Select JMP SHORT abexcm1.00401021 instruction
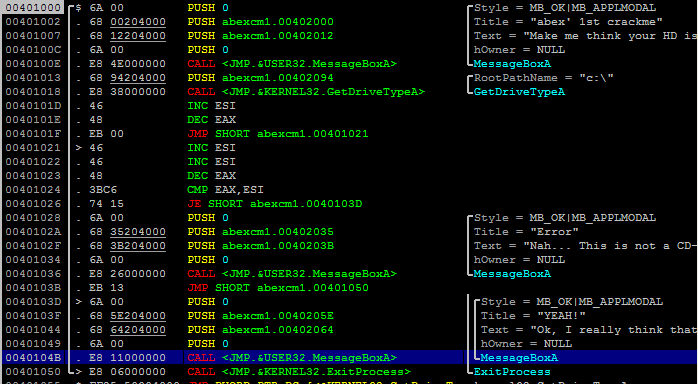This screenshot has height=384, width=698. pyautogui.click(x=278, y=134)
